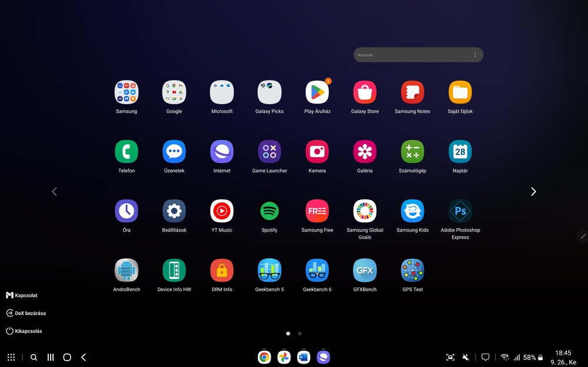Go to next app page arrow
Image resolution: width=588 pixels, height=367 pixels.
[533, 192]
